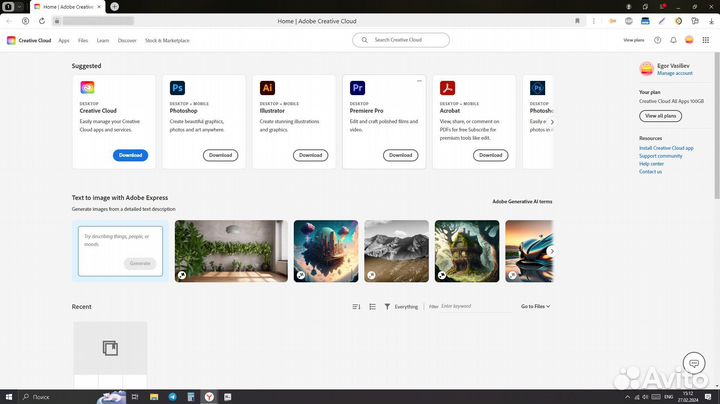Switch Recent to list view icon
720x404 pixels.
pos(372,307)
